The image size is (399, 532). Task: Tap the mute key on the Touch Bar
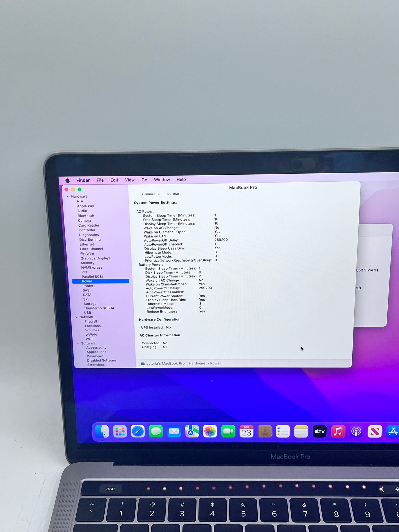pyautogui.click(x=382, y=489)
